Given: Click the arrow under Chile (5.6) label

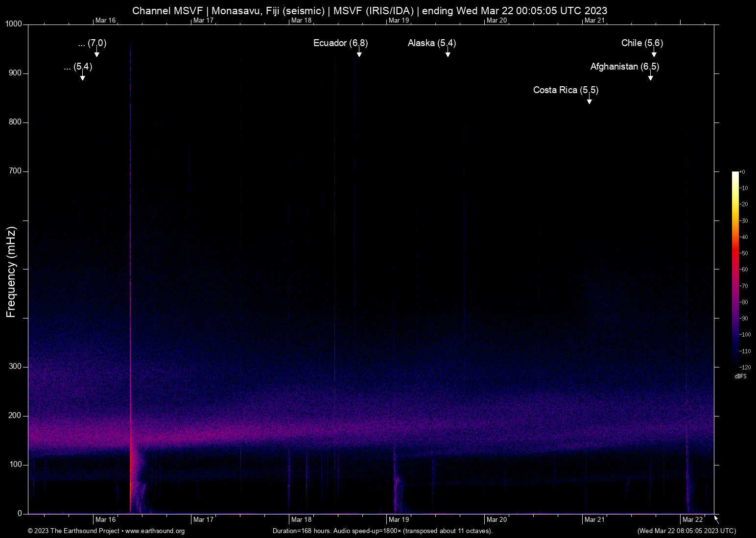Looking at the screenshot, I should pyautogui.click(x=654, y=53).
